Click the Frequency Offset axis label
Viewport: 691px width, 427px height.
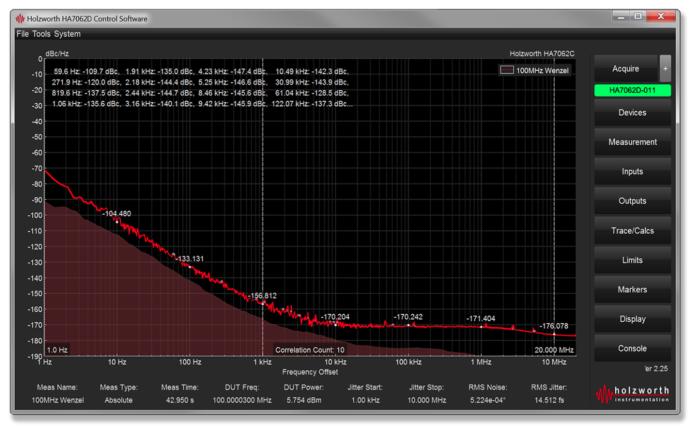click(310, 372)
